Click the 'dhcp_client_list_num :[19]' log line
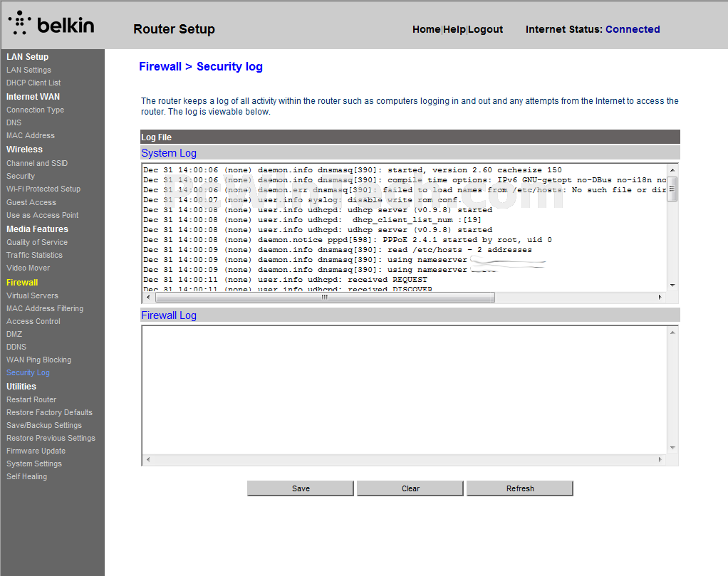The image size is (728, 576). point(313,220)
